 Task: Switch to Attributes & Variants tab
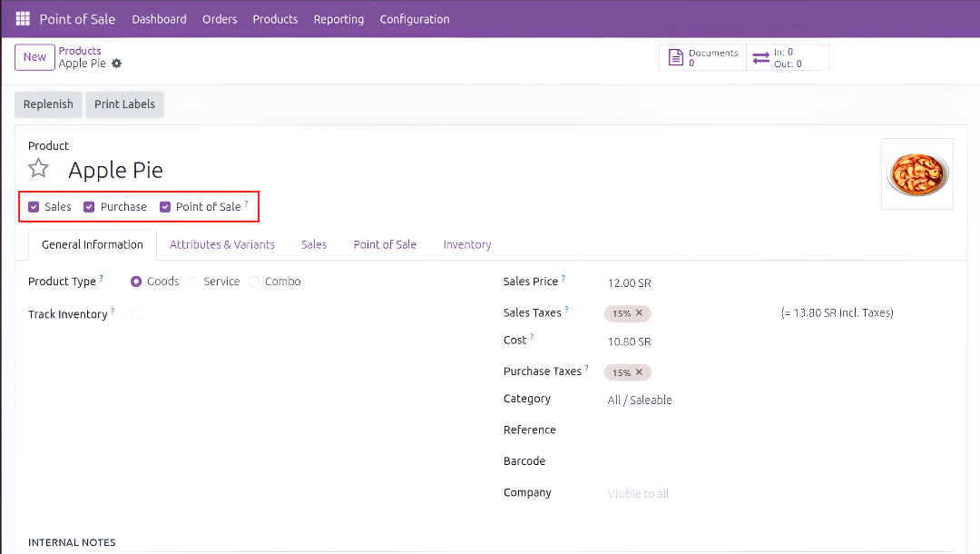(x=222, y=244)
